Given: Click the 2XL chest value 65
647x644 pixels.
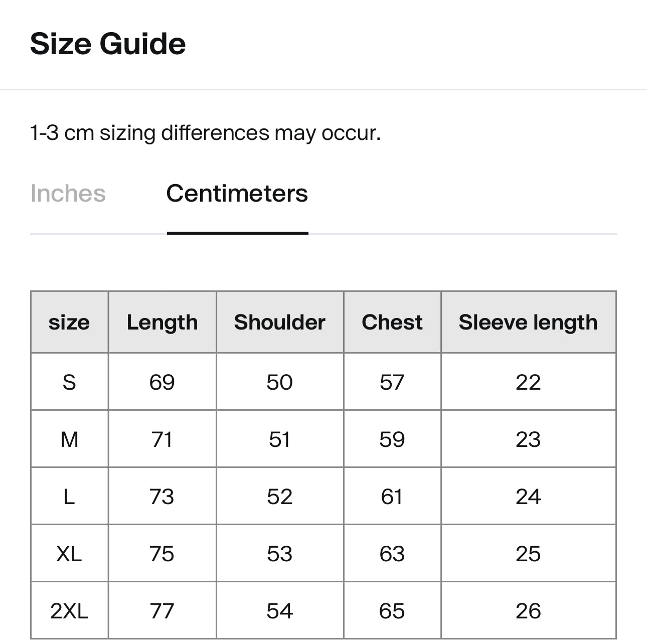Looking at the screenshot, I should [392, 611].
